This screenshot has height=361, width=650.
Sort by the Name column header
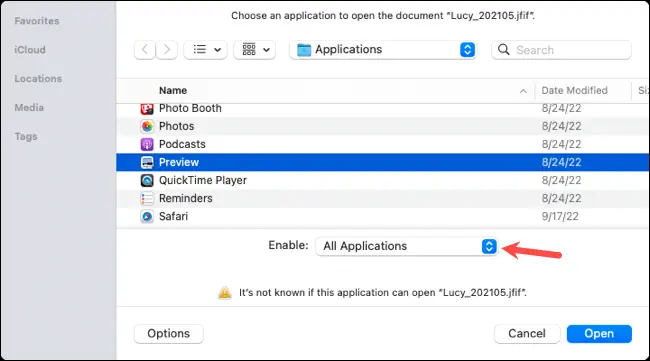click(172, 90)
